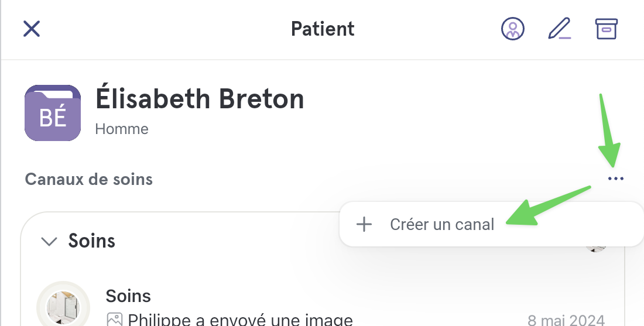Click the pencil edit patient icon
The height and width of the screenshot is (326, 644).
pyautogui.click(x=560, y=29)
